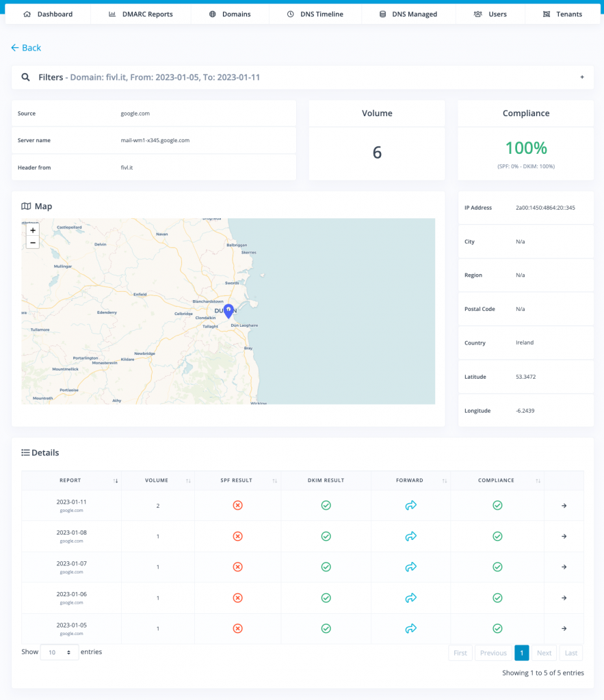The height and width of the screenshot is (700, 604).
Task: Click compliance check in 2023-01-11 row
Action: click(x=497, y=505)
